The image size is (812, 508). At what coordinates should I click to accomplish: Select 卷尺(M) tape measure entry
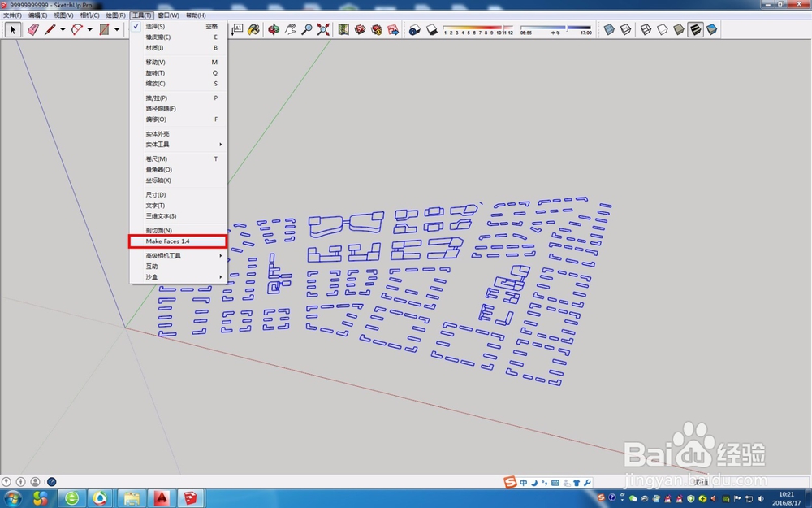pyautogui.click(x=178, y=158)
